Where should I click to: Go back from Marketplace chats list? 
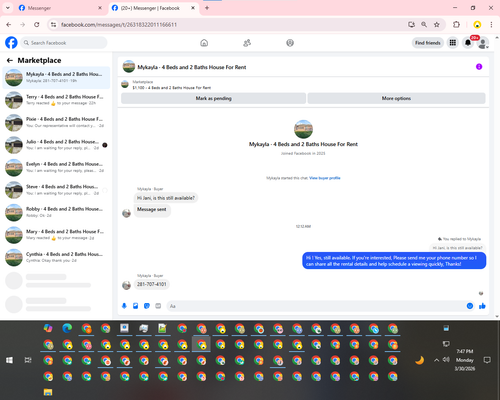click(10, 60)
